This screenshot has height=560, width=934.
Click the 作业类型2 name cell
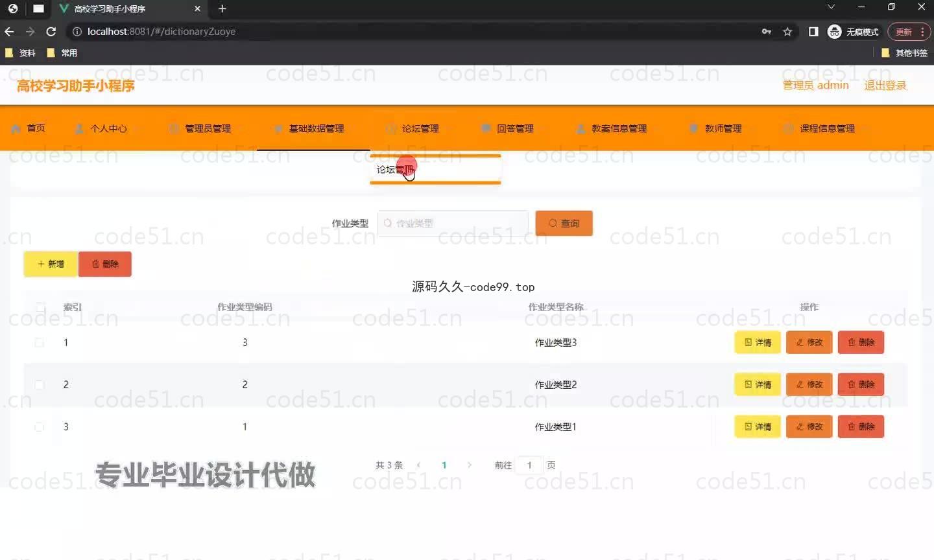(556, 384)
